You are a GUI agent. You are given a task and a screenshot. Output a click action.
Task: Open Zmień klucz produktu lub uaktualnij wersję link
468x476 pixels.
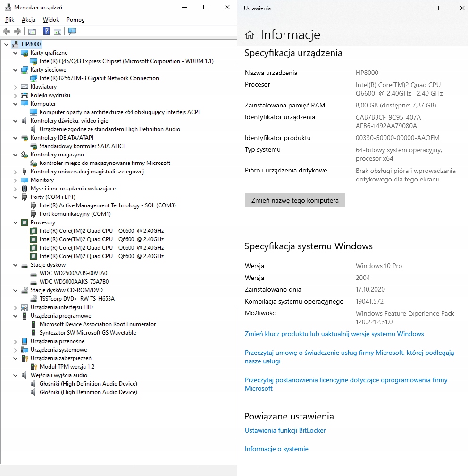coord(334,334)
